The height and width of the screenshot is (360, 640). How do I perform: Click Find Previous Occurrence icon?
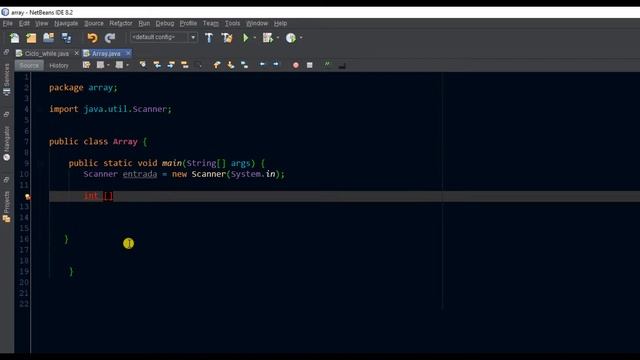click(157, 65)
